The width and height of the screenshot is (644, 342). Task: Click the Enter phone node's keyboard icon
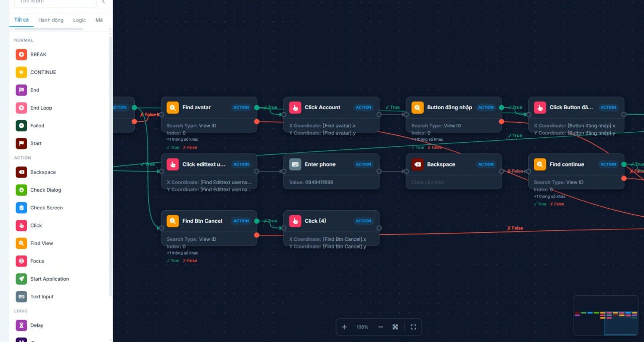point(295,164)
